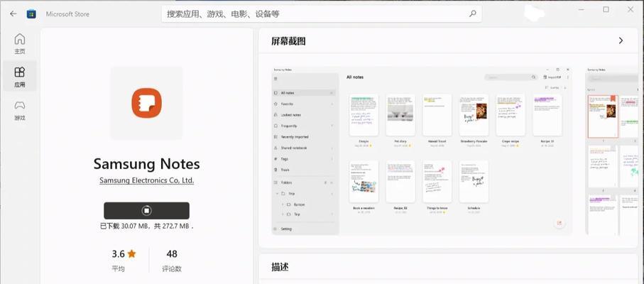
Task: Go back with the back arrow
Action: click(13, 13)
